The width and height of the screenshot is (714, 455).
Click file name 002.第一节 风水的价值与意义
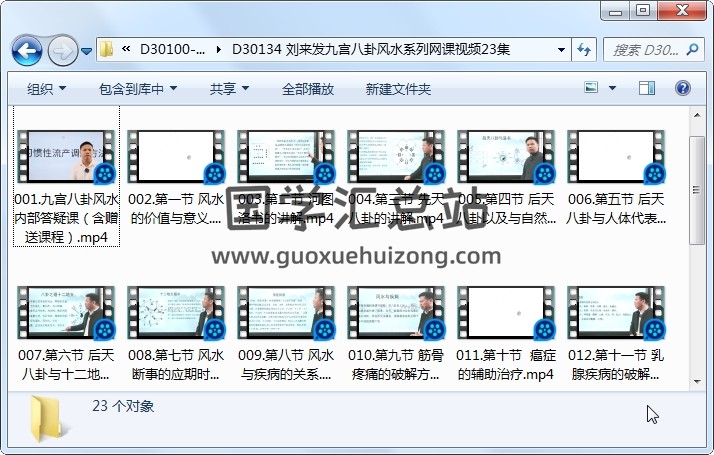pos(176,209)
